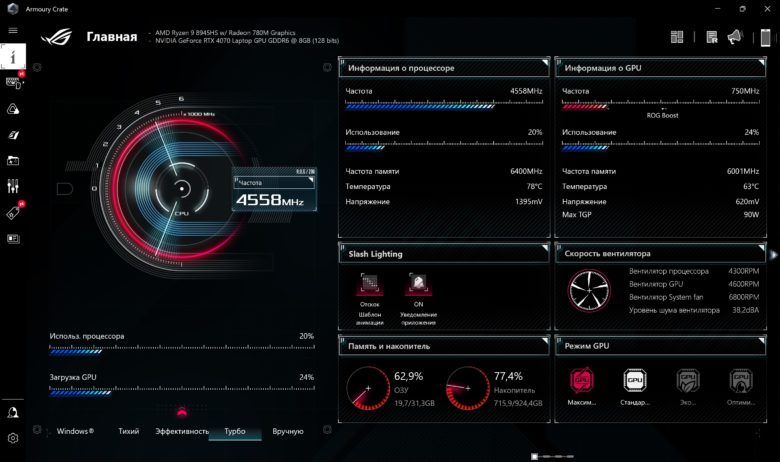This screenshot has height=462, width=780.
Task: Expand corner of Режим GPU panel
Action: tap(762, 340)
